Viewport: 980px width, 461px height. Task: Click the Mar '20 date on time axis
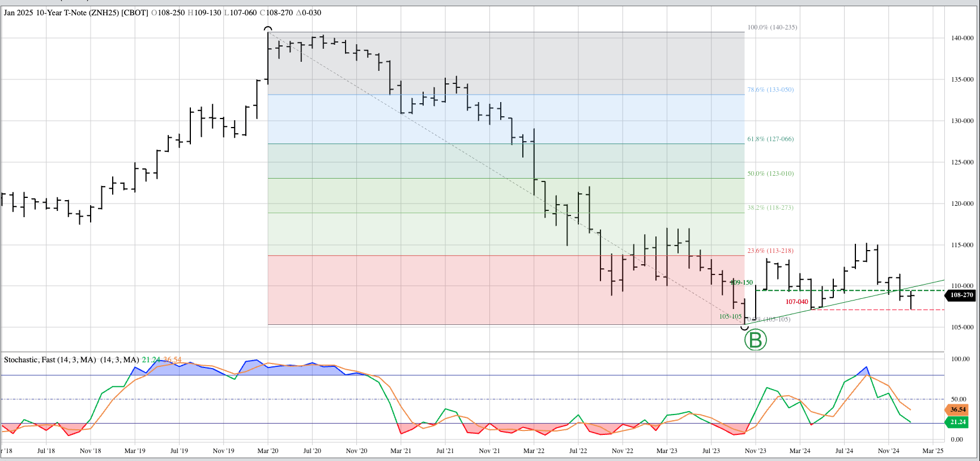(x=268, y=451)
